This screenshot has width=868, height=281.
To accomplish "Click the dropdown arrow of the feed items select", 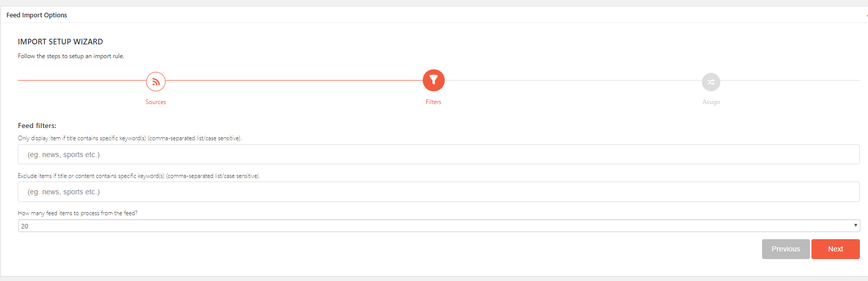I will click(855, 225).
